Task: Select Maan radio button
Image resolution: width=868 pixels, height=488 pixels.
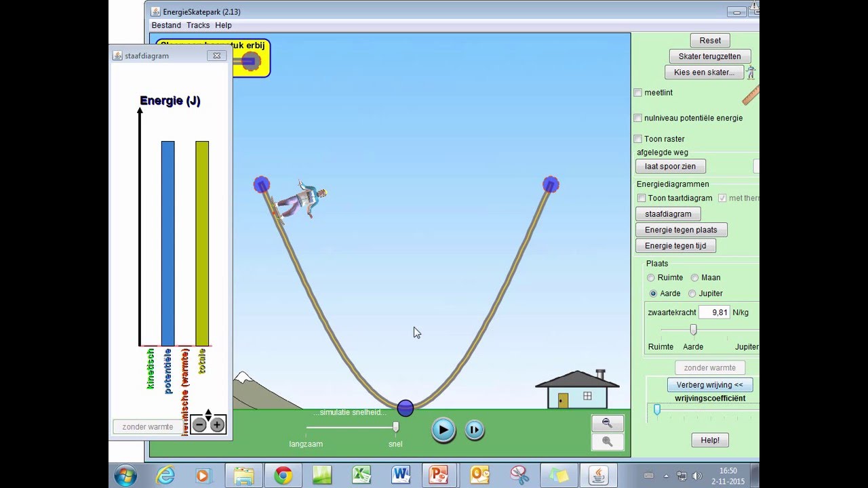Action: pyautogui.click(x=694, y=278)
